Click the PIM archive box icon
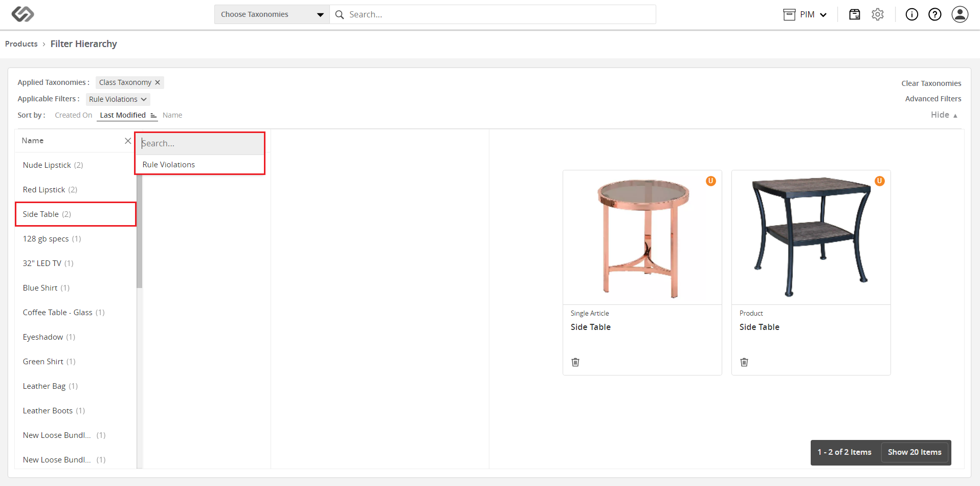Viewport: 980px width, 486px height. pos(789,14)
